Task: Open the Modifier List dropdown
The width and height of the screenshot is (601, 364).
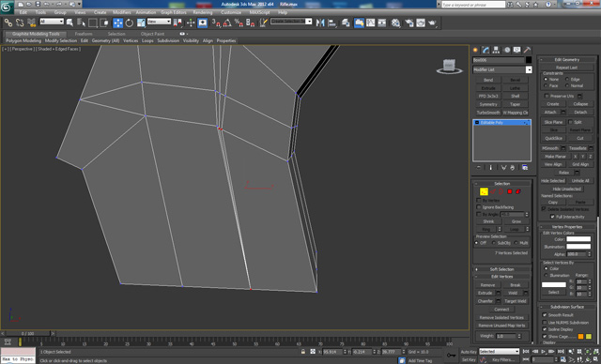Action: tap(529, 69)
